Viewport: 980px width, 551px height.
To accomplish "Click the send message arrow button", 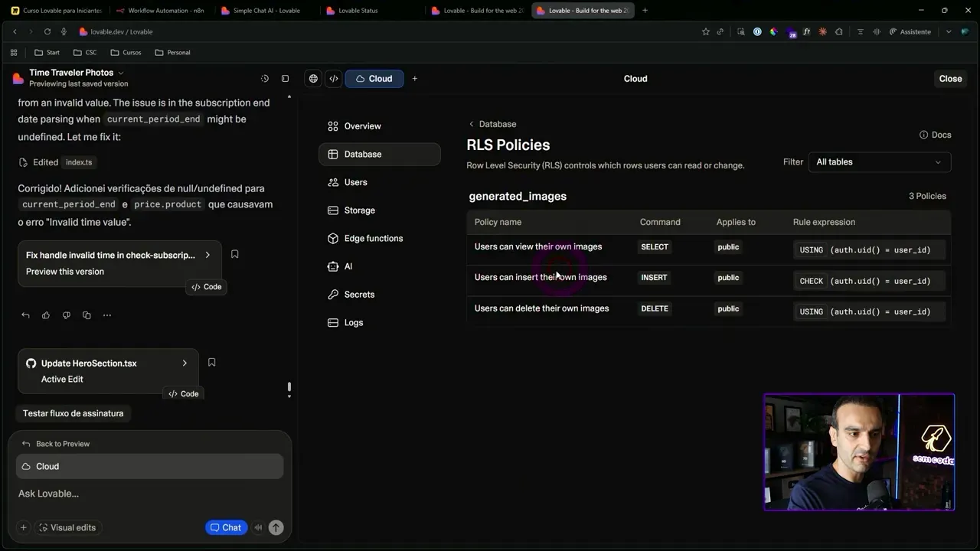I will click(x=276, y=527).
